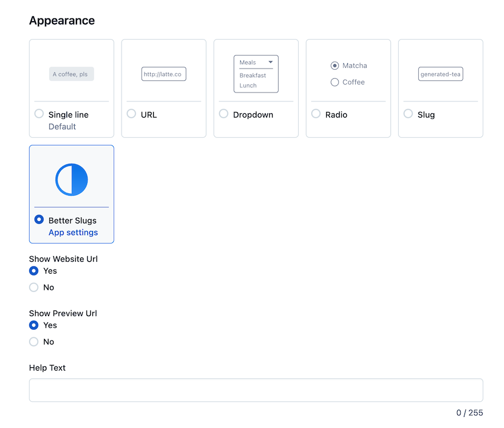
Task: Click the Better Slugs half-circle icon
Action: (71, 179)
